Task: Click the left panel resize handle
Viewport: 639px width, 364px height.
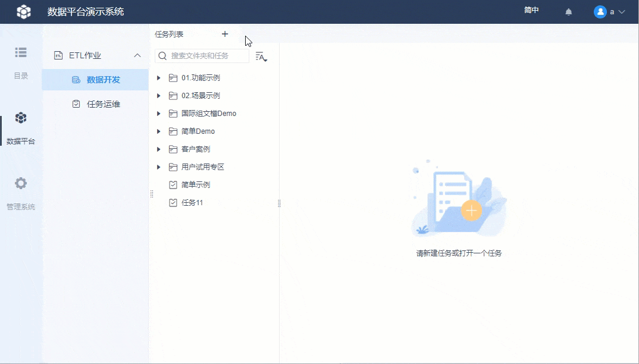Action: pos(152,194)
